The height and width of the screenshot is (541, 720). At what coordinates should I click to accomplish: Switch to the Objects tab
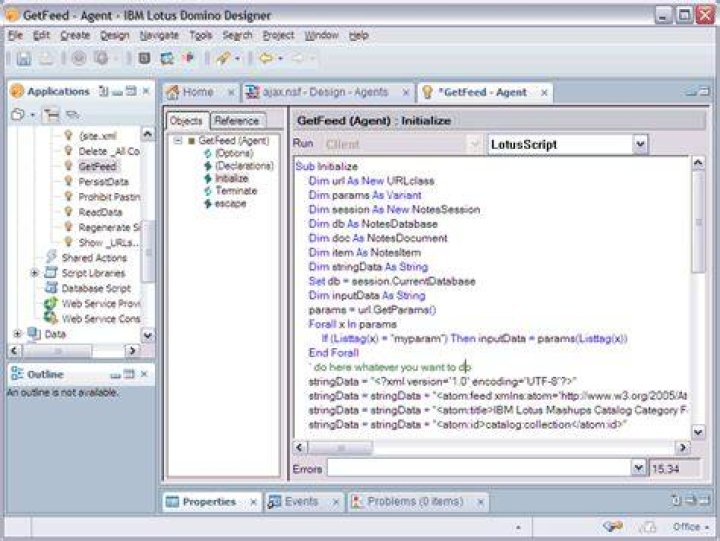pos(186,121)
